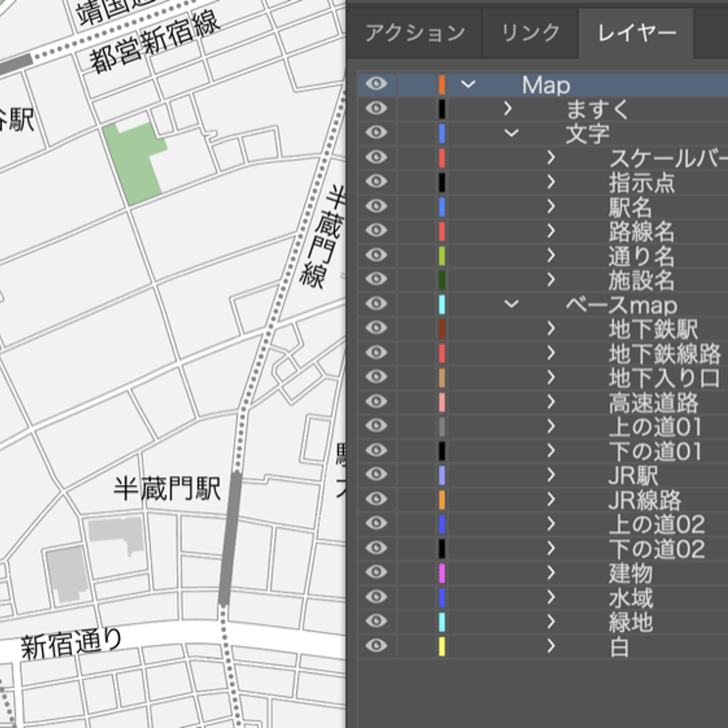The image size is (728, 728).
Task: Select the 地下入り口 layer row
Action: [543, 377]
